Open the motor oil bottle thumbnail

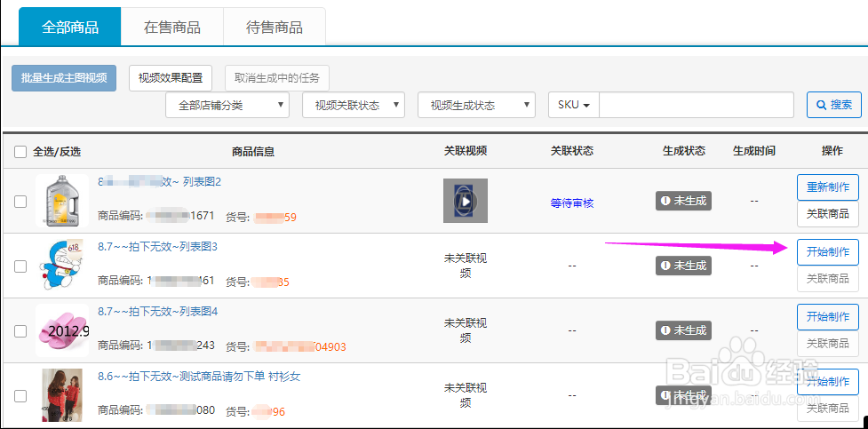point(62,201)
